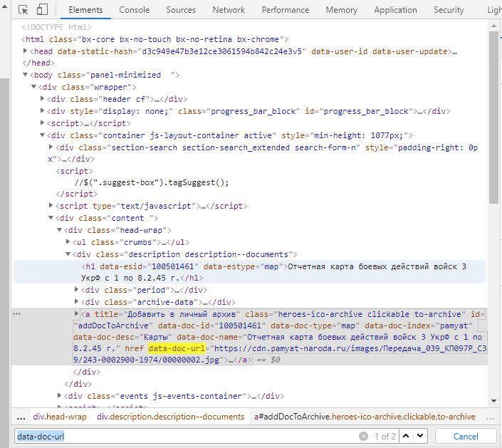Expand the ul crumbs node

[x=68, y=241]
